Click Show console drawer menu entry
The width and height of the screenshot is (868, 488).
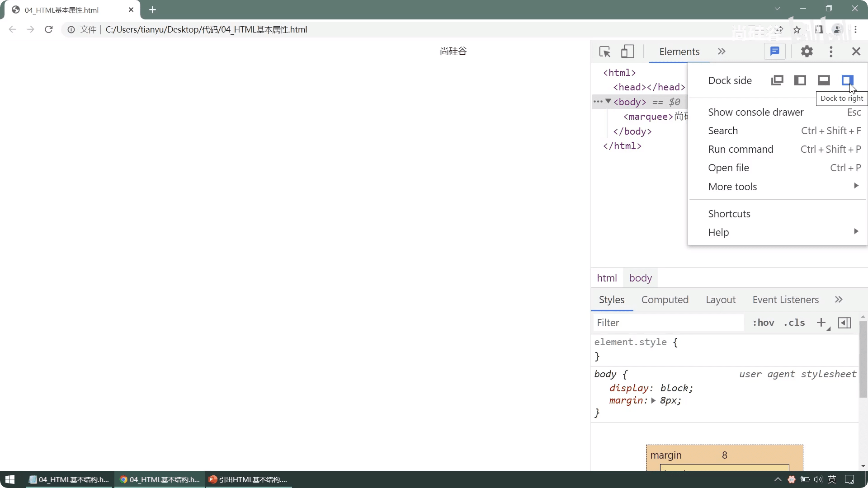point(756,112)
